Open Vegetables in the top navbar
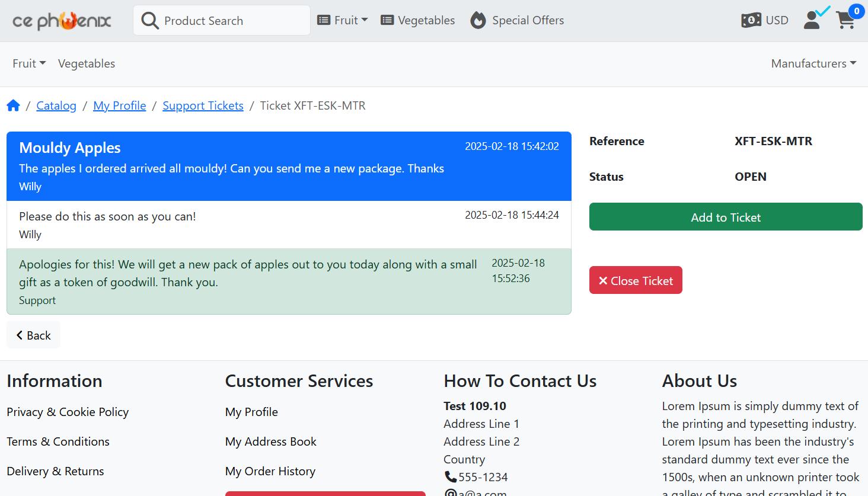 point(418,20)
